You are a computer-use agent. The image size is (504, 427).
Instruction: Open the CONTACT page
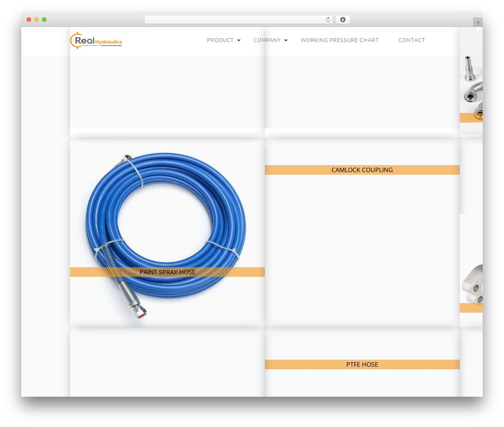point(411,40)
